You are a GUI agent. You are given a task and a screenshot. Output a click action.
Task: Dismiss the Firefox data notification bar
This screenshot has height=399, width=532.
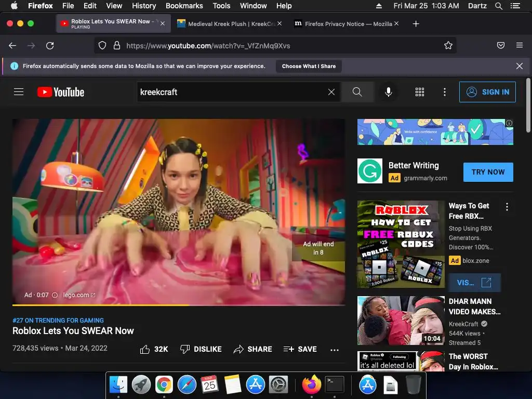(x=520, y=66)
